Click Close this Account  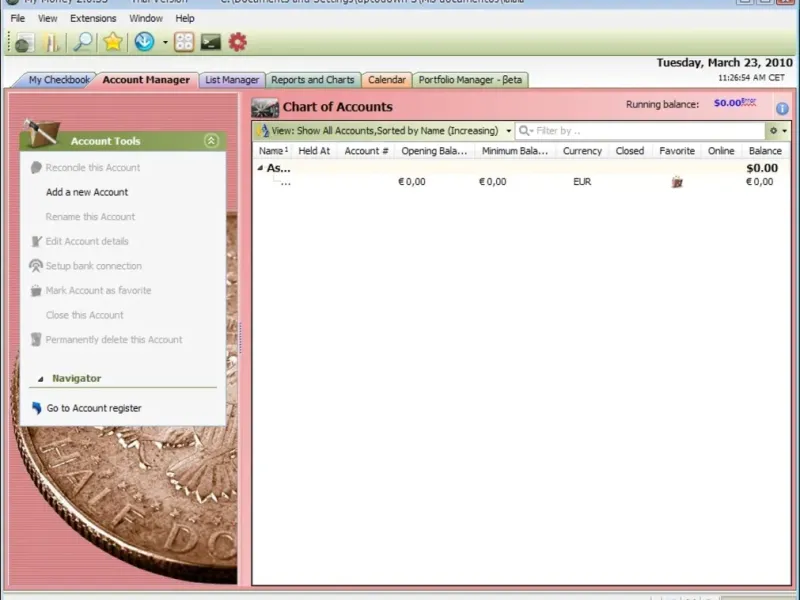(85, 315)
